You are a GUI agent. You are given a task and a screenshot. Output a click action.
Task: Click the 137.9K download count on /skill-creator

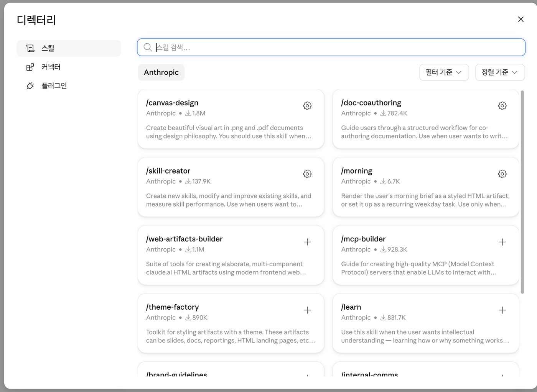click(x=198, y=182)
